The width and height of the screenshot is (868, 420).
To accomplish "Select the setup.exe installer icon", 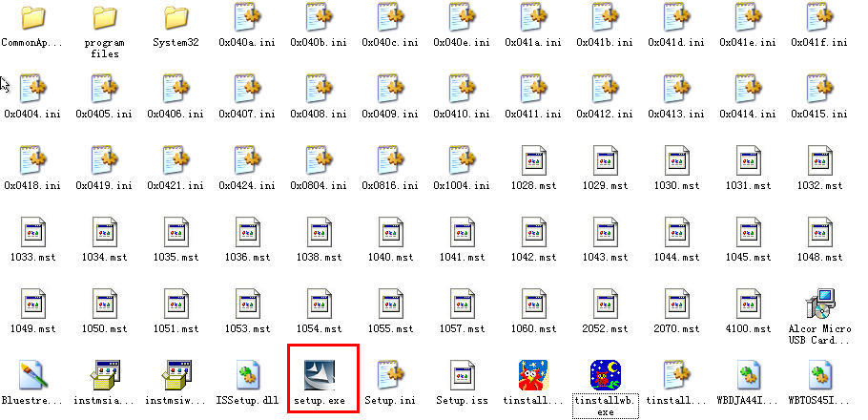I will coord(320,375).
